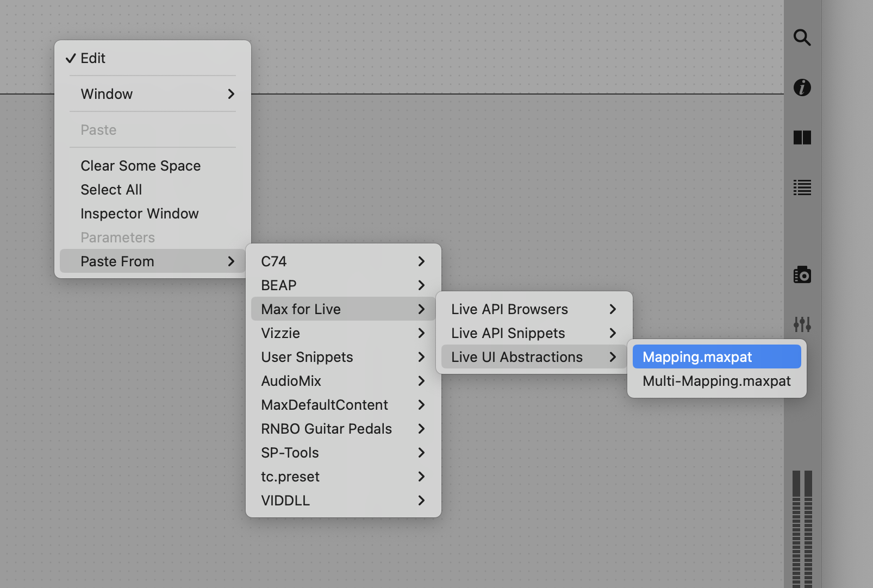Open the Paste From submenu
The height and width of the screenshot is (588, 873).
click(x=153, y=261)
